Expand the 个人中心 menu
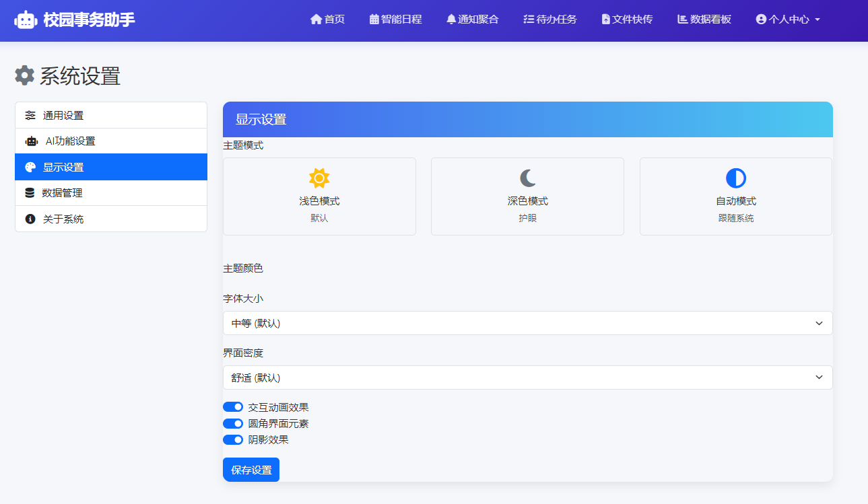 point(787,20)
